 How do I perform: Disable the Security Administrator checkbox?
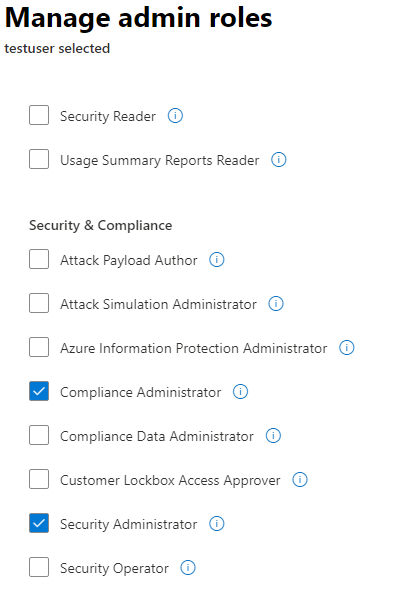pos(39,523)
